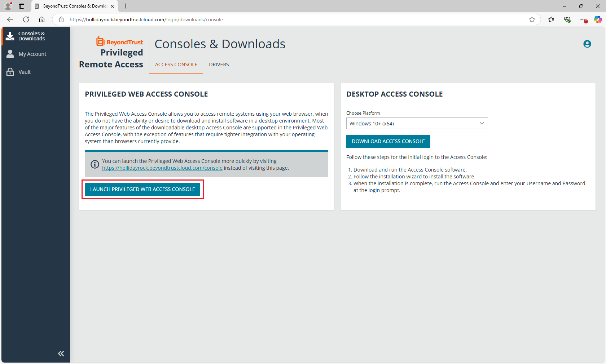Go back in the browser
606x364 pixels.
coord(10,19)
